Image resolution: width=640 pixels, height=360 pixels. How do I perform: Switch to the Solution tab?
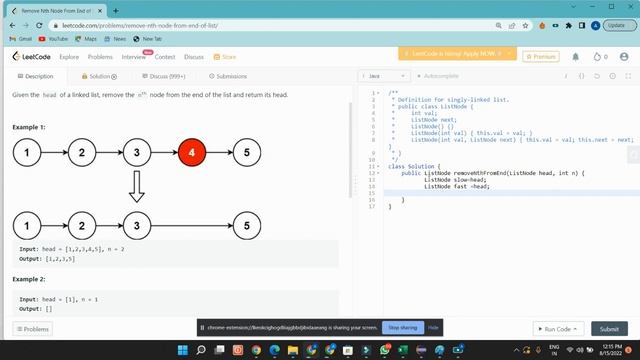[99, 76]
